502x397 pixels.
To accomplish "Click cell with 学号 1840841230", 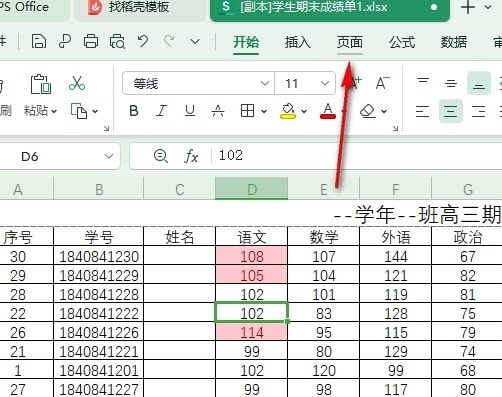I will tap(99, 256).
